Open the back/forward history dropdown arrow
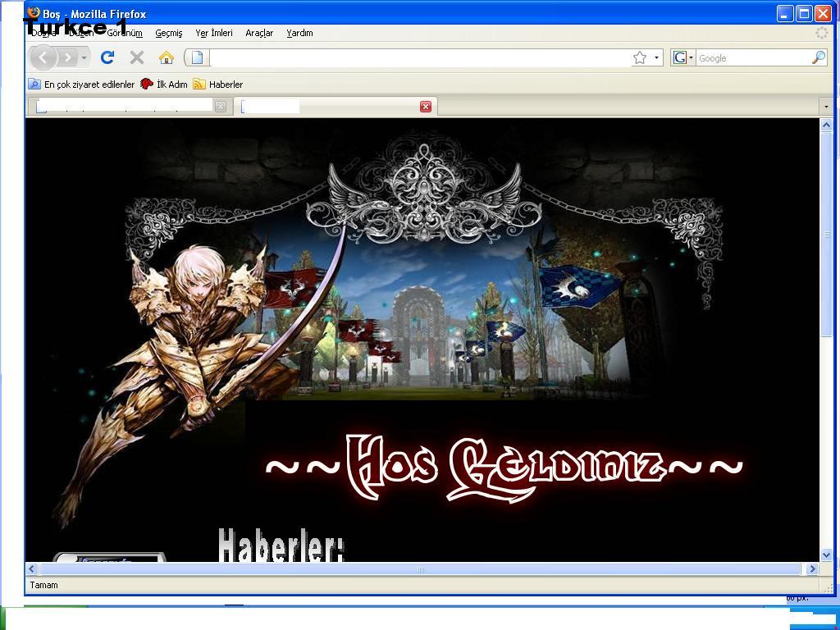The image size is (840, 630). [x=84, y=58]
